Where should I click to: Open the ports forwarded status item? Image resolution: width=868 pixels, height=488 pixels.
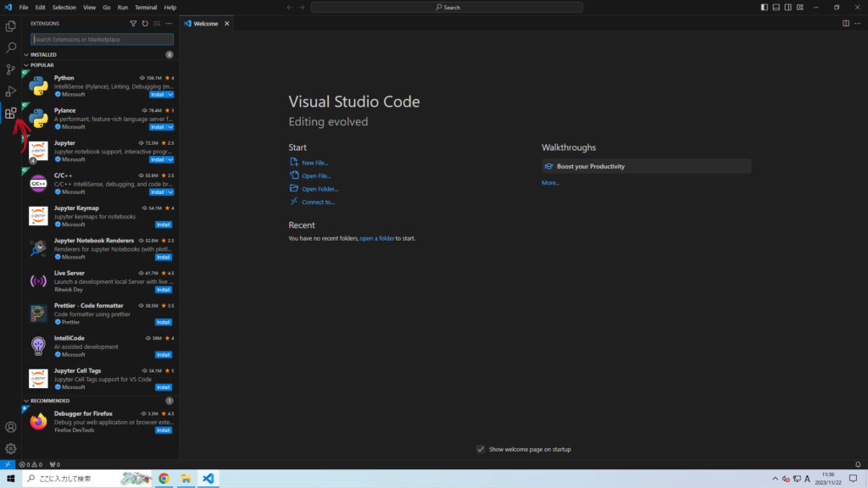55,465
